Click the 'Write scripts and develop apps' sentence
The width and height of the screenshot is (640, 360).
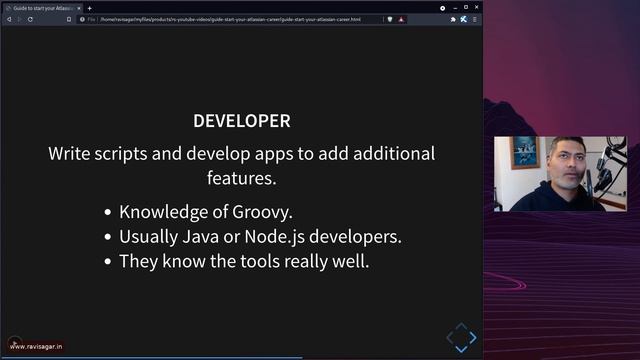pyautogui.click(x=242, y=166)
